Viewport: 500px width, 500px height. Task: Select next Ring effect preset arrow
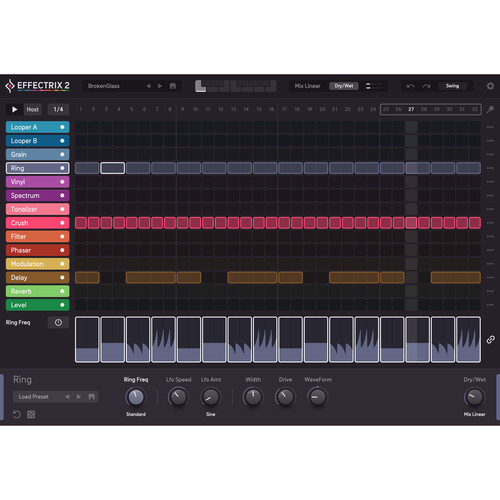point(79,397)
